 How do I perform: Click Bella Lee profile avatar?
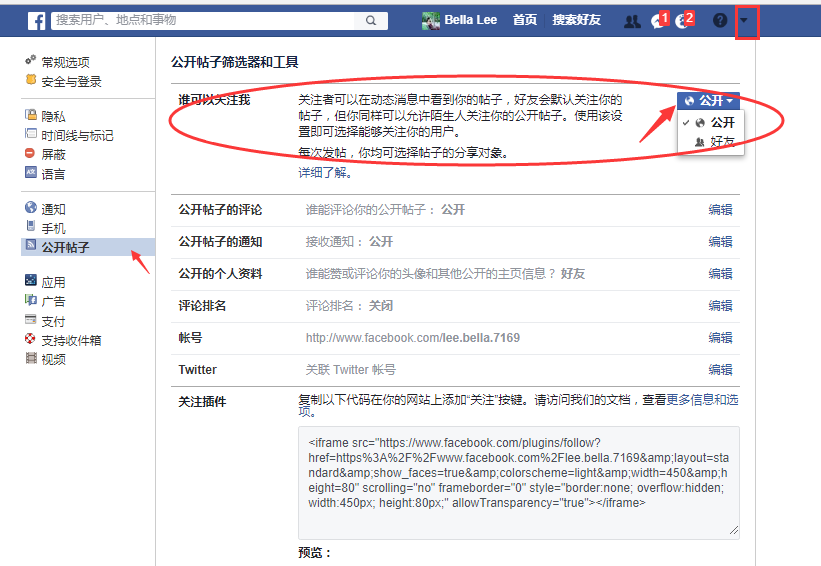430,21
